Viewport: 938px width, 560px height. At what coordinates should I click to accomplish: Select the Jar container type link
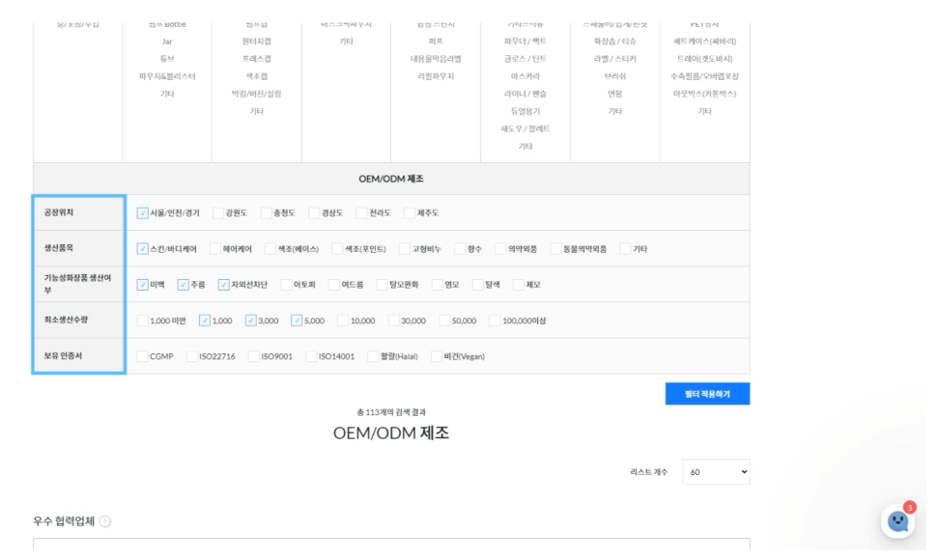click(x=167, y=42)
